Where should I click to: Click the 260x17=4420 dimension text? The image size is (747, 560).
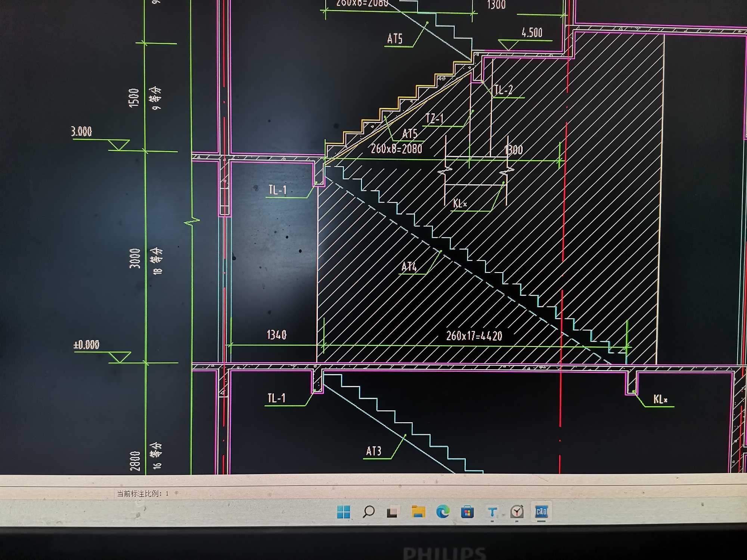(474, 336)
